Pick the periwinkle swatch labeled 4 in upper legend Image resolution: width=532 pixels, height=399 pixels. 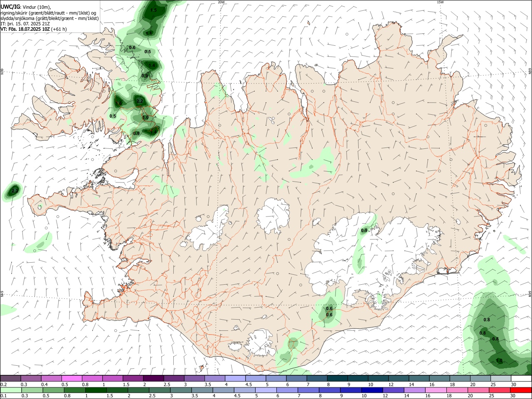(x=235, y=379)
